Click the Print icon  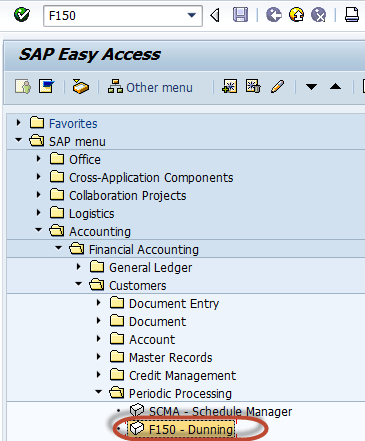(x=352, y=15)
